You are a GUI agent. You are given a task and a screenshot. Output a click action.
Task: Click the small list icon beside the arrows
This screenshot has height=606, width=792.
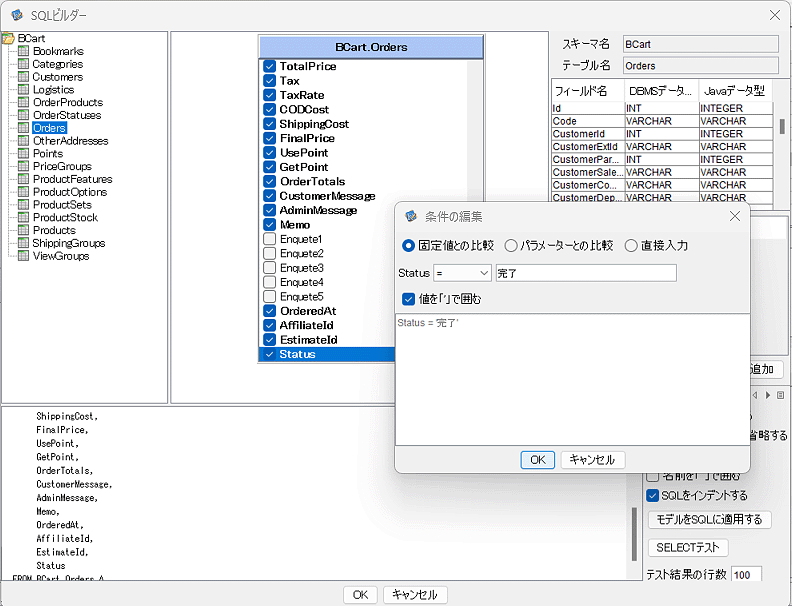780,395
